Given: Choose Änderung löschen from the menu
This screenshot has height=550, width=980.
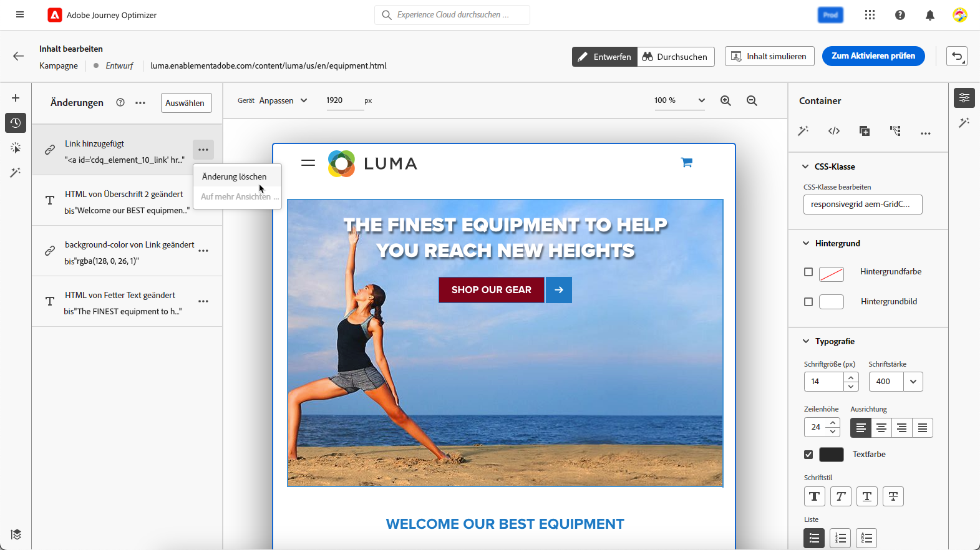Looking at the screenshot, I should point(237,176).
